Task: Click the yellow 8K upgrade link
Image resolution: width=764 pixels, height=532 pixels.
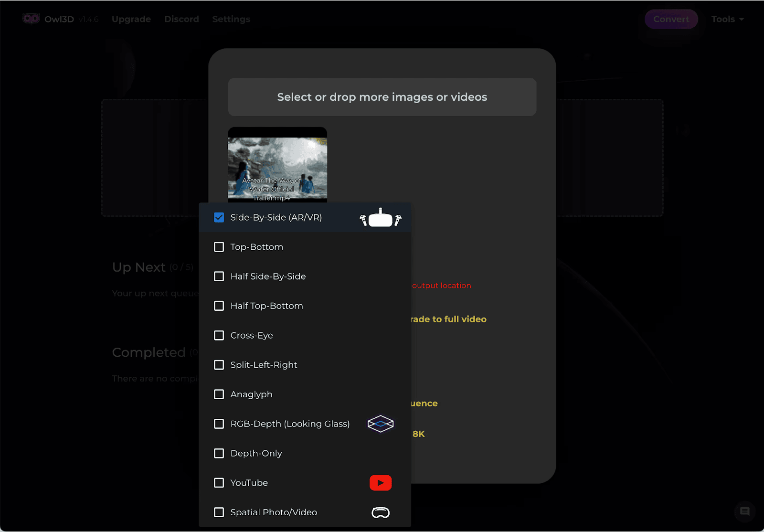Action: tap(419, 434)
